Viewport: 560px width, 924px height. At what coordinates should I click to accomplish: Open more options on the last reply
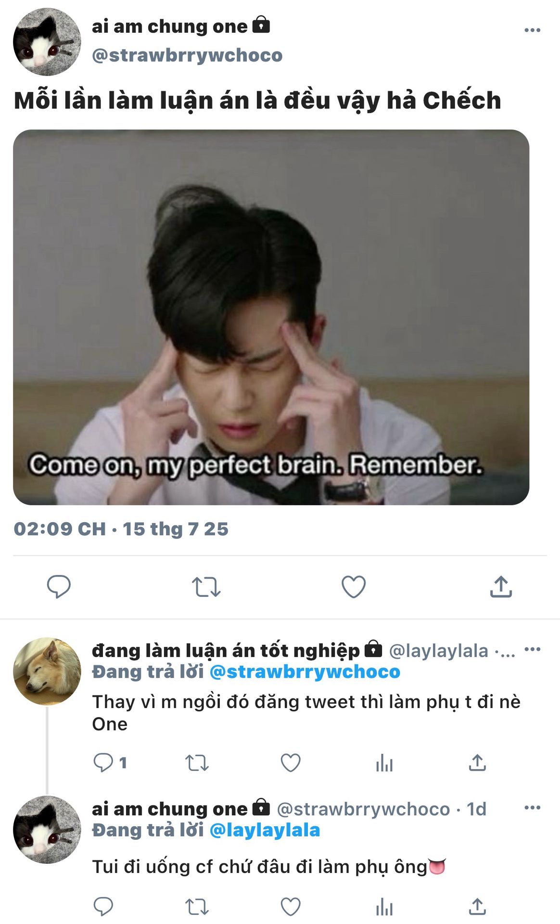pos(532,808)
